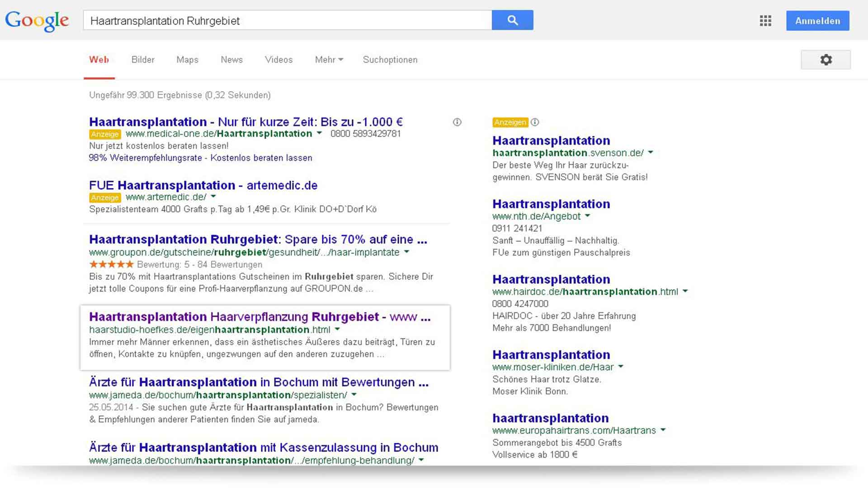868x488 pixels.
Task: Open 'Ärzte für Haartransplantation mit Kassenzulassung' result
Action: pyautogui.click(x=264, y=447)
